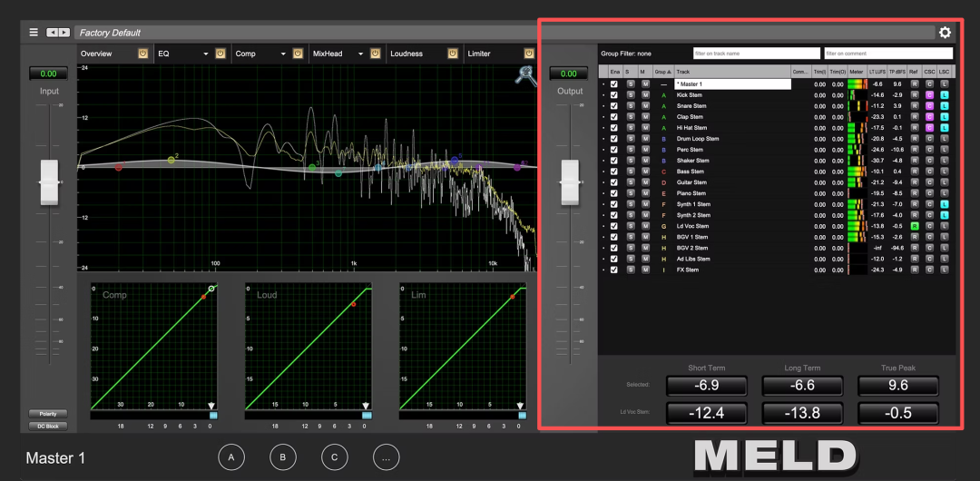Mute the Guitar Stem track

point(646,182)
